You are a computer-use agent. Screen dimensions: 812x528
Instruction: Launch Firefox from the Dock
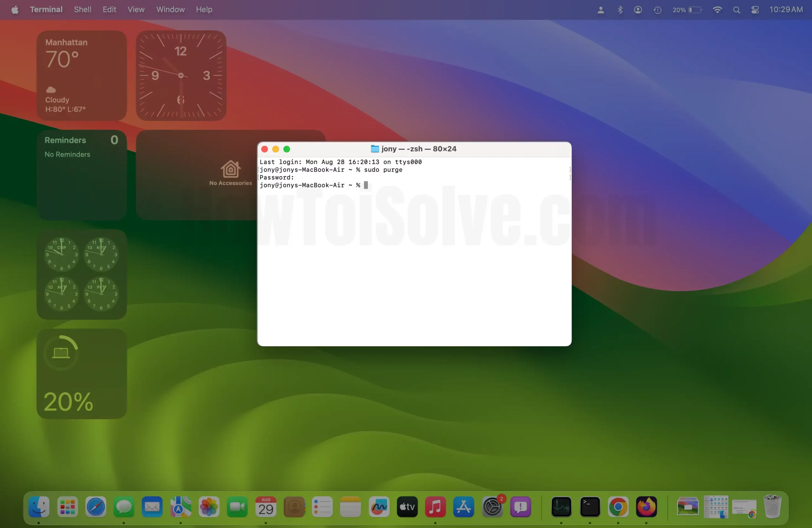pyautogui.click(x=646, y=507)
